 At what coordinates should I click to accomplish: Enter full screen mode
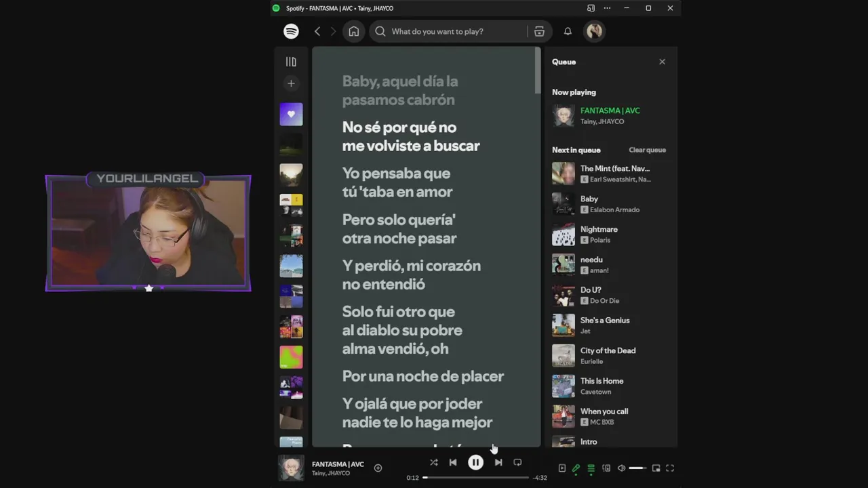(670, 468)
